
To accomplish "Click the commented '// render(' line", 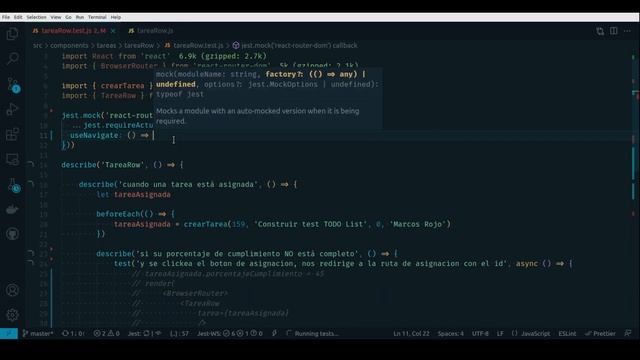I will pyautogui.click(x=153, y=283).
